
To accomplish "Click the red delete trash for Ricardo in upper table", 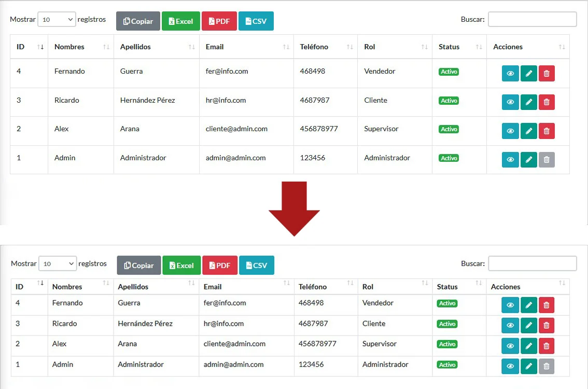I will [x=547, y=102].
